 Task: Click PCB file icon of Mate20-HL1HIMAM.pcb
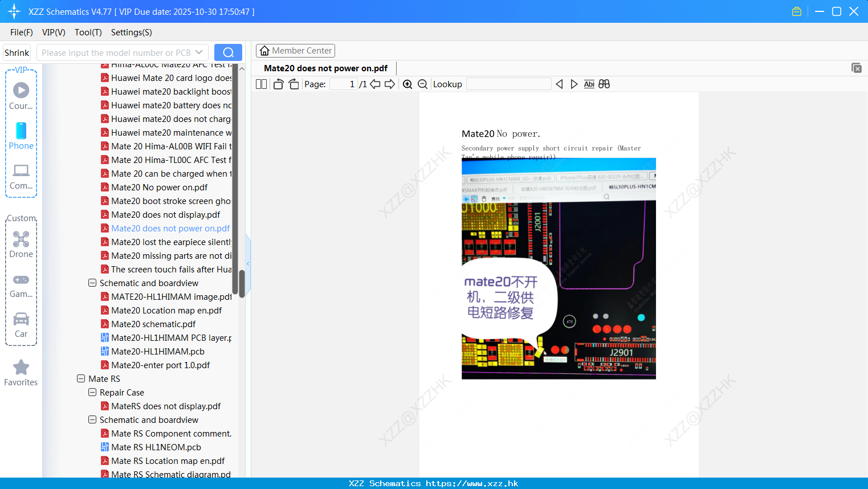click(x=105, y=351)
